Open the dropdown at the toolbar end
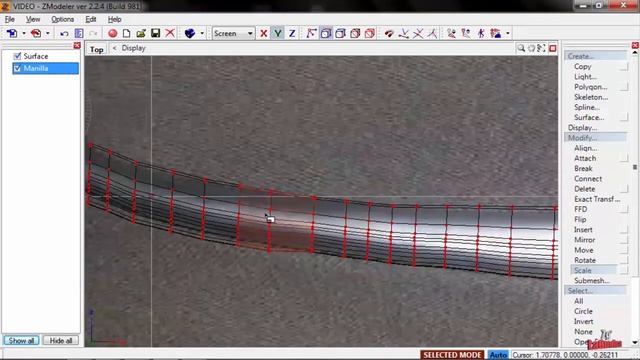The width and height of the screenshot is (640, 360). pos(508,33)
